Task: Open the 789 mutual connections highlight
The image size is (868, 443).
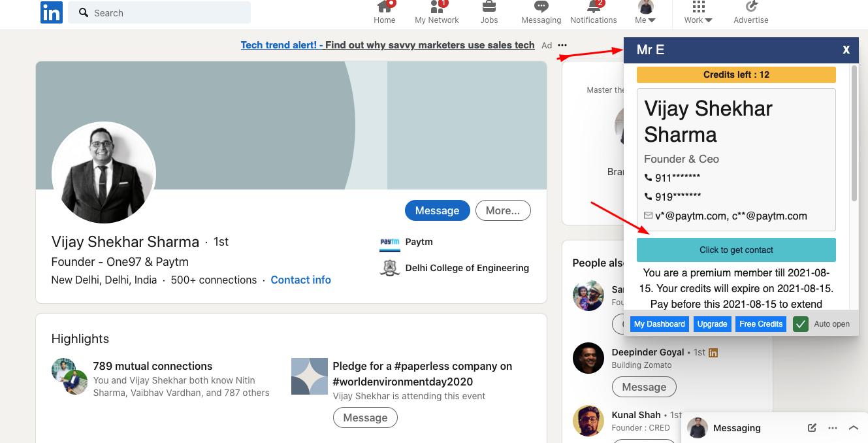Action: 153,366
